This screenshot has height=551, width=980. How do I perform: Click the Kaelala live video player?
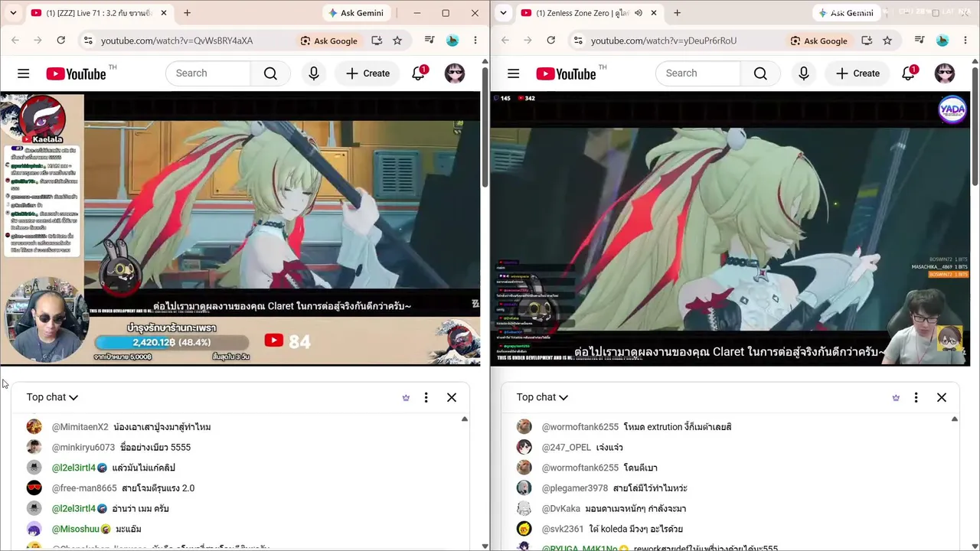240,229
